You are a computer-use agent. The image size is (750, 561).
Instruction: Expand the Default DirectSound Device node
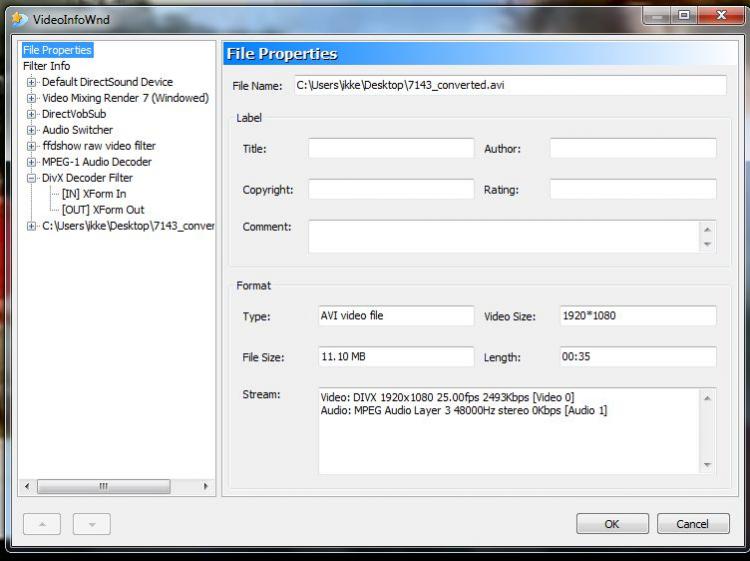(32, 82)
